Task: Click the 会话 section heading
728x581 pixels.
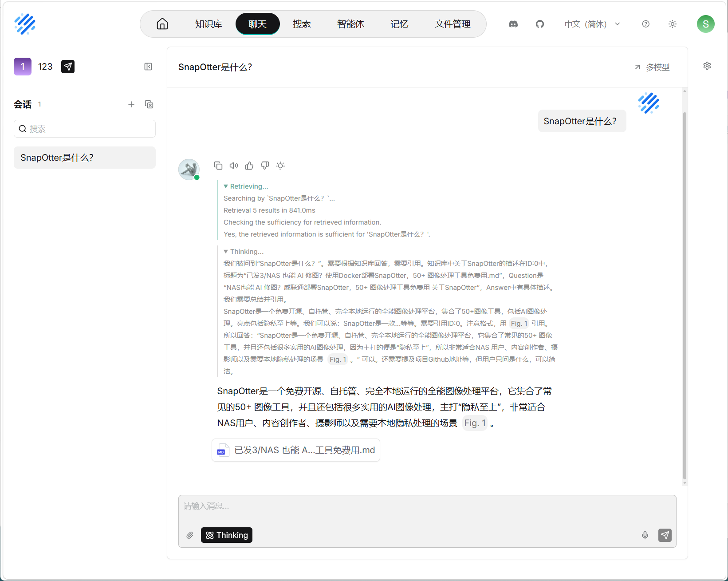Action: (23, 104)
